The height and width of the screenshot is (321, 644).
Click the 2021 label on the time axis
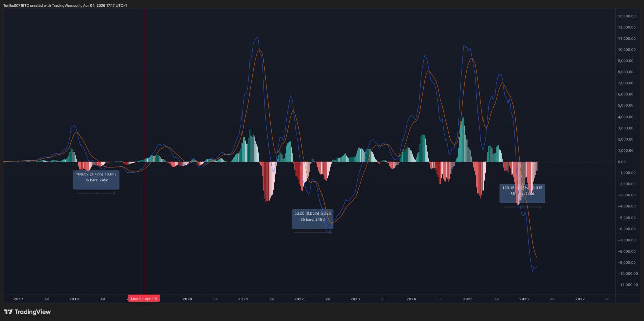pos(243,299)
